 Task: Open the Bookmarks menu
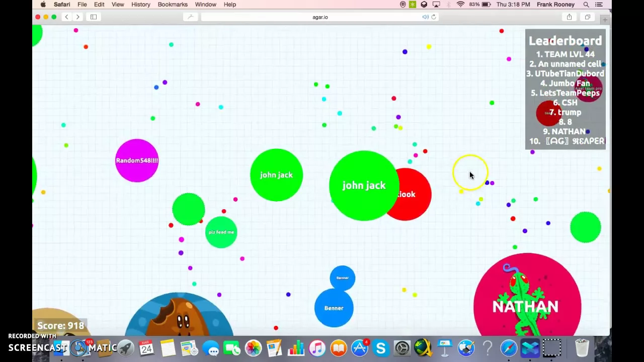pos(173,5)
